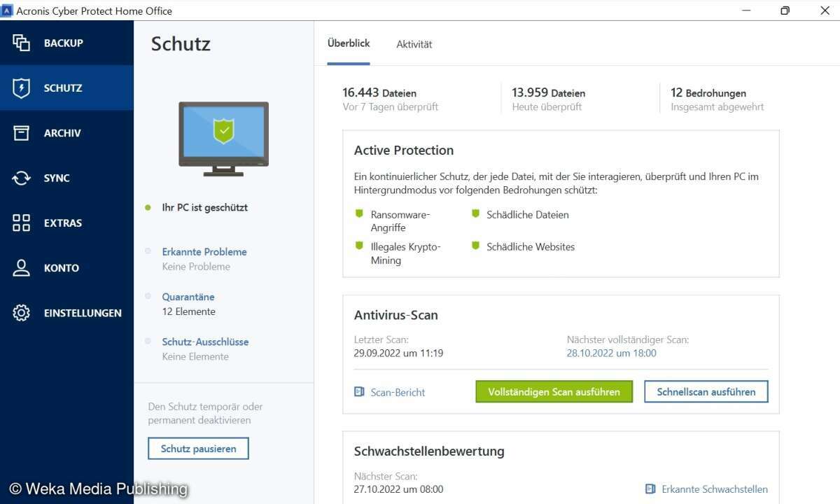Click the "Insgesamt abgewehrt" caption
Viewport: 840px width, 504px height.
click(717, 107)
